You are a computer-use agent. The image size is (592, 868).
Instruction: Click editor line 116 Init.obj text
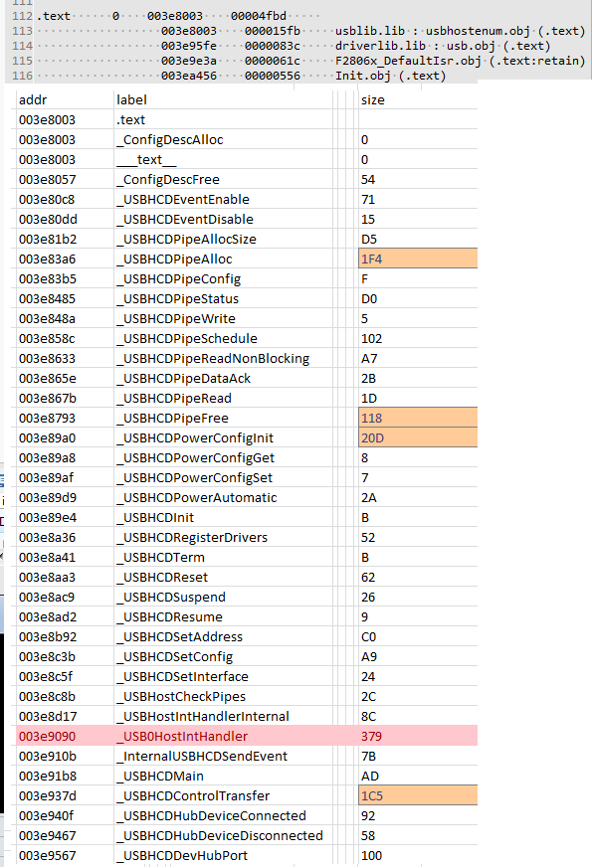pyautogui.click(x=390, y=76)
